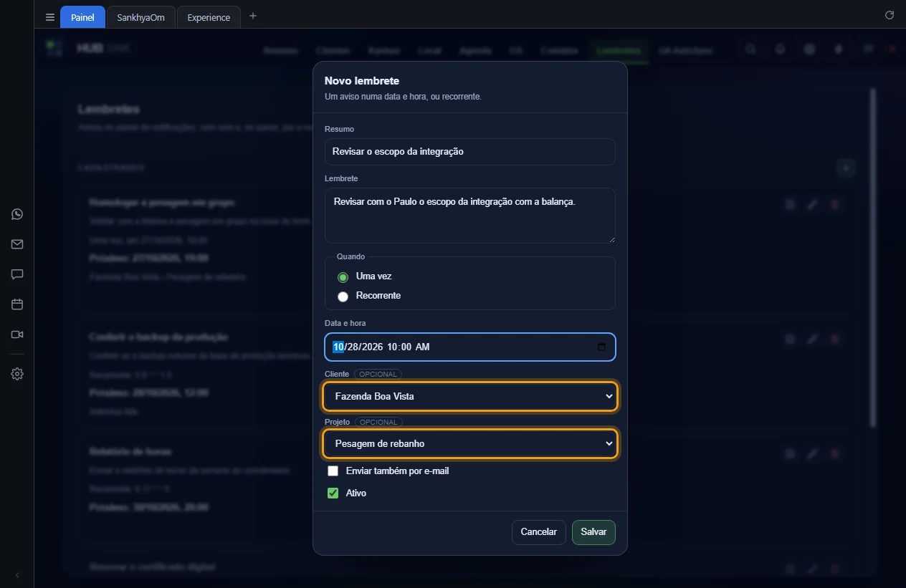Select the day "28" in date field
906x588 pixels.
click(x=354, y=347)
